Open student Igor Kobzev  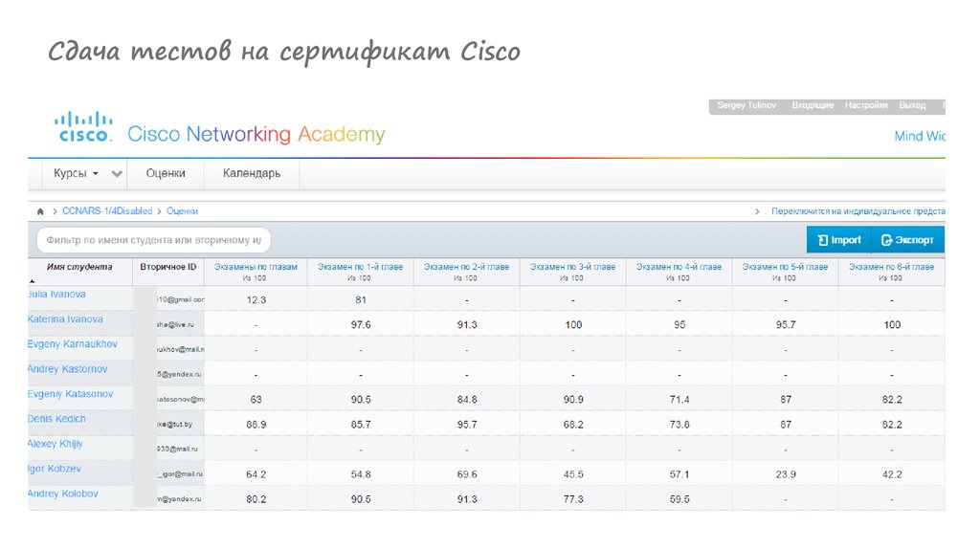(55, 469)
